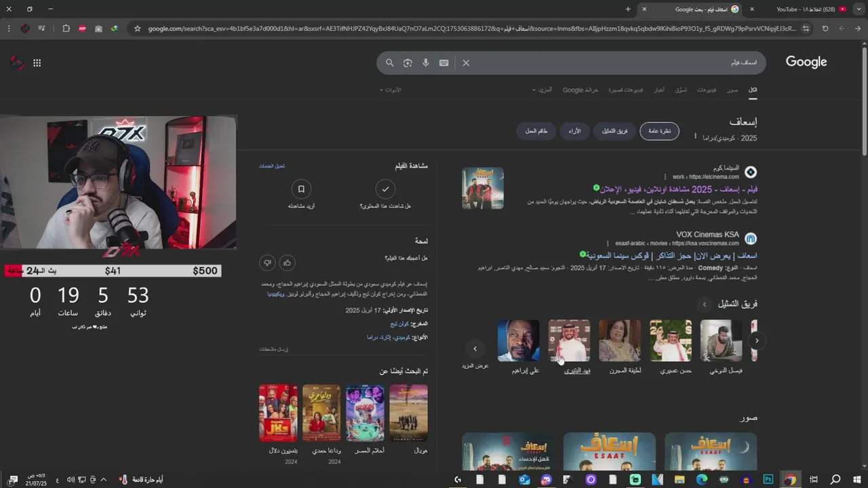
Task: Dislike the movie with thumbs down
Action: (267, 262)
